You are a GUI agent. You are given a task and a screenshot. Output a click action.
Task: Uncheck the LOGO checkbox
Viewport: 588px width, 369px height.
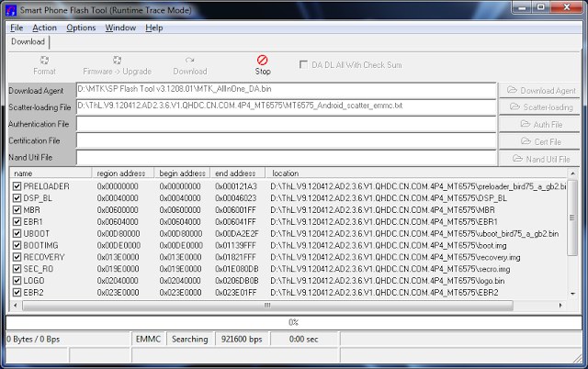[17, 281]
